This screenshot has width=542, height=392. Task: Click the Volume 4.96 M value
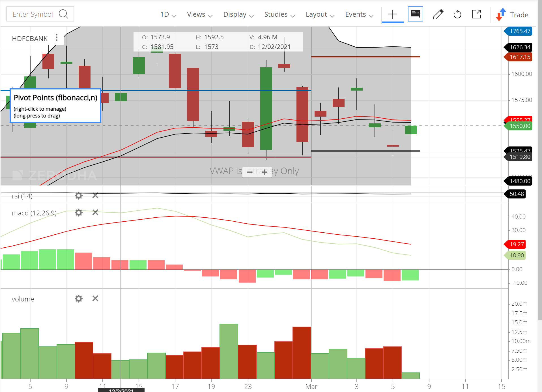(x=267, y=37)
